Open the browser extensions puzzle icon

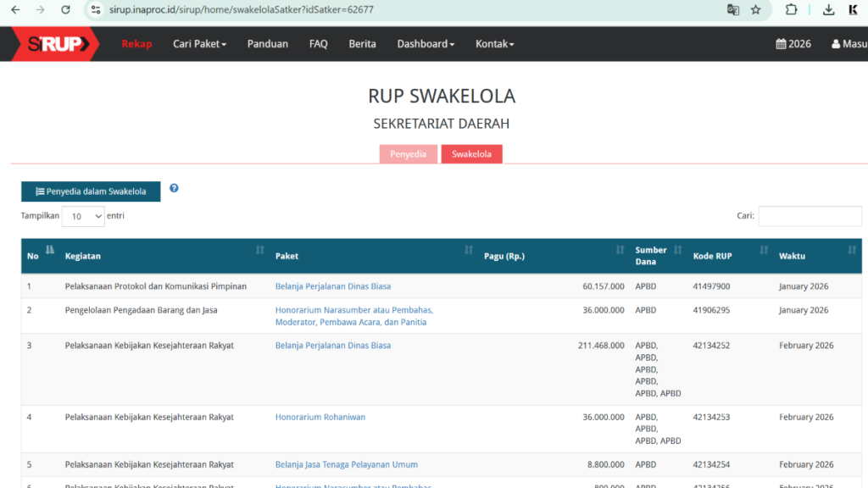(791, 10)
